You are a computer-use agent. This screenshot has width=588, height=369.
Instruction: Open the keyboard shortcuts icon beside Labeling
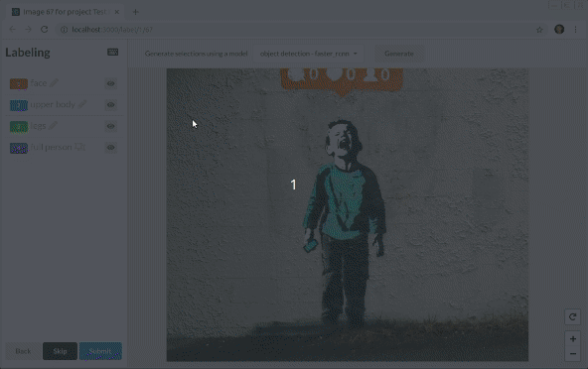pyautogui.click(x=112, y=52)
